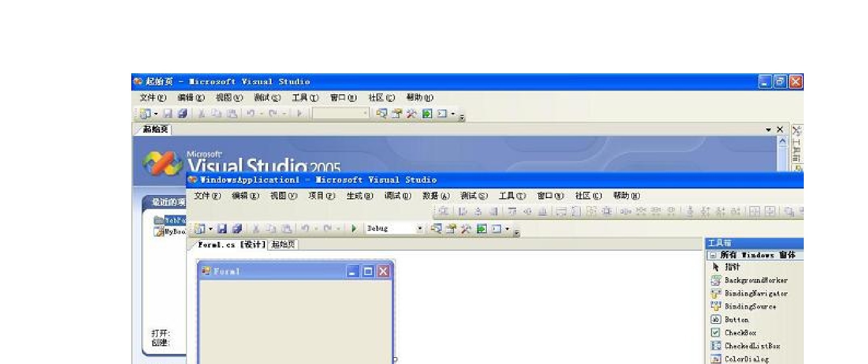
Task: Open 项目(P) menu in WindowsApplication1 window
Action: click(x=322, y=196)
